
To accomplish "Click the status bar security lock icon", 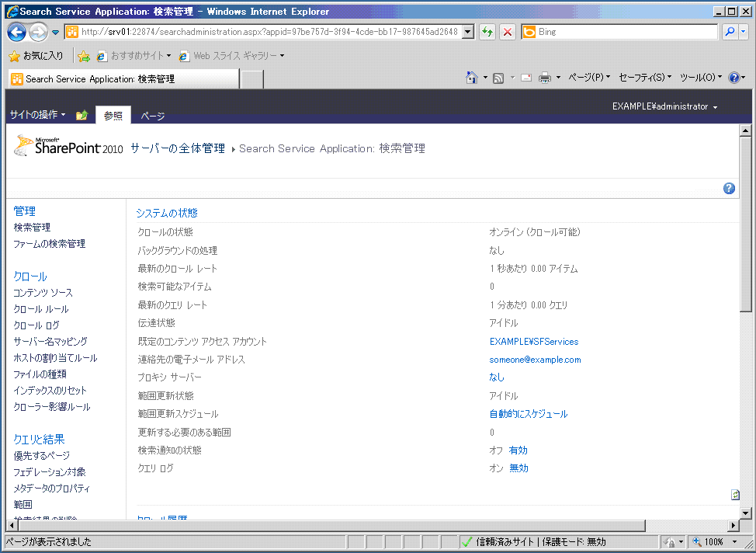I will pyautogui.click(x=670, y=542).
